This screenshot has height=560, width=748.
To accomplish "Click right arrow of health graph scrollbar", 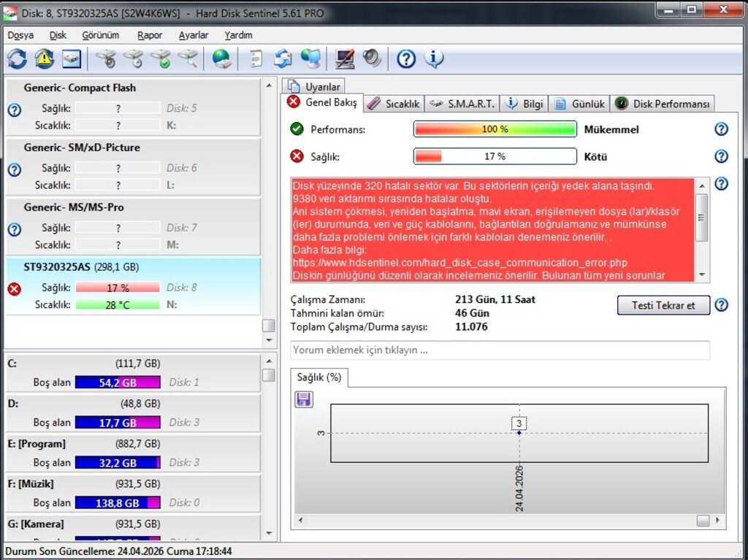I will click(718, 521).
